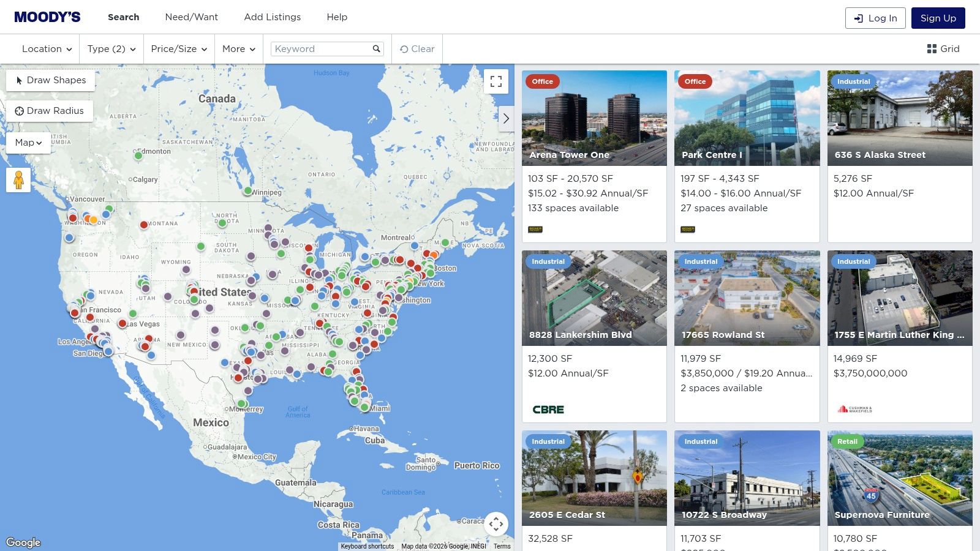Click the keyword search magnifier icon
This screenshot has width=980, height=551.
click(x=376, y=49)
